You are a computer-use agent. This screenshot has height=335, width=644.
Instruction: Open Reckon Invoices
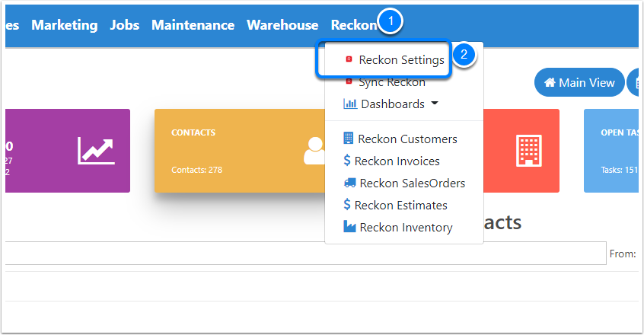coord(397,161)
